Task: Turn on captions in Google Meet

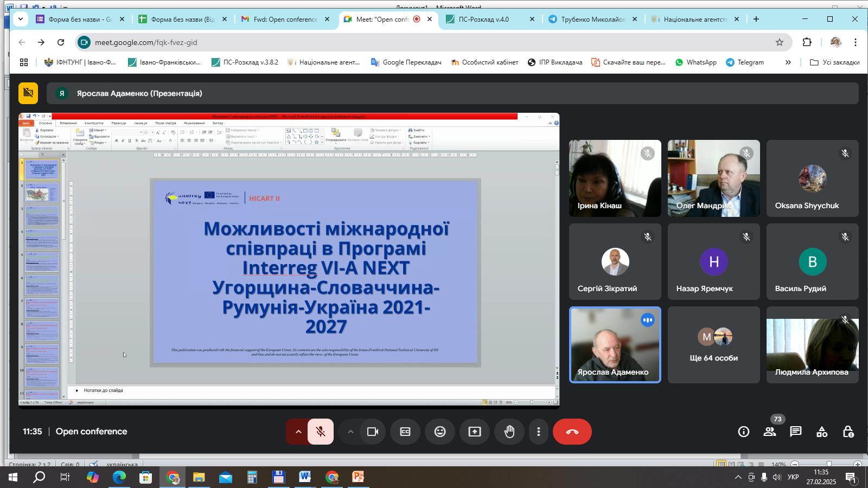Action: [405, 432]
